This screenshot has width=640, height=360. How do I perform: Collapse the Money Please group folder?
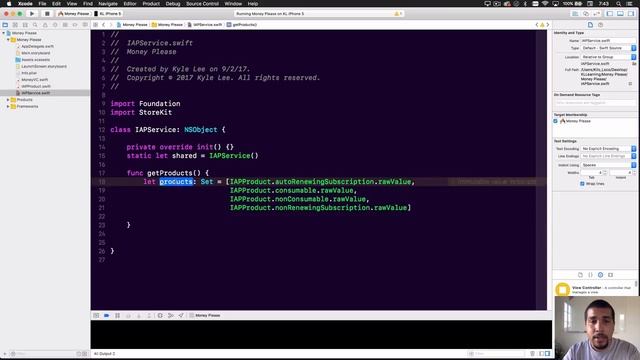click(x=8, y=40)
